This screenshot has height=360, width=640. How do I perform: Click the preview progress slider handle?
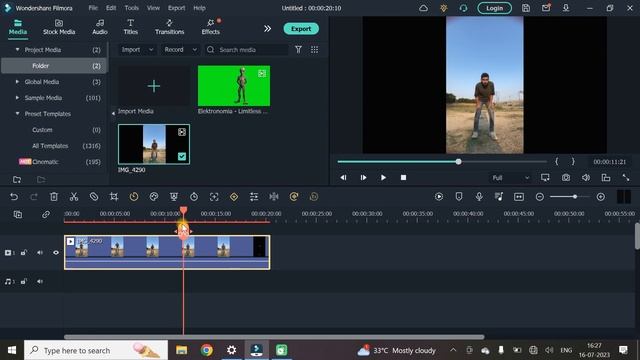[458, 162]
